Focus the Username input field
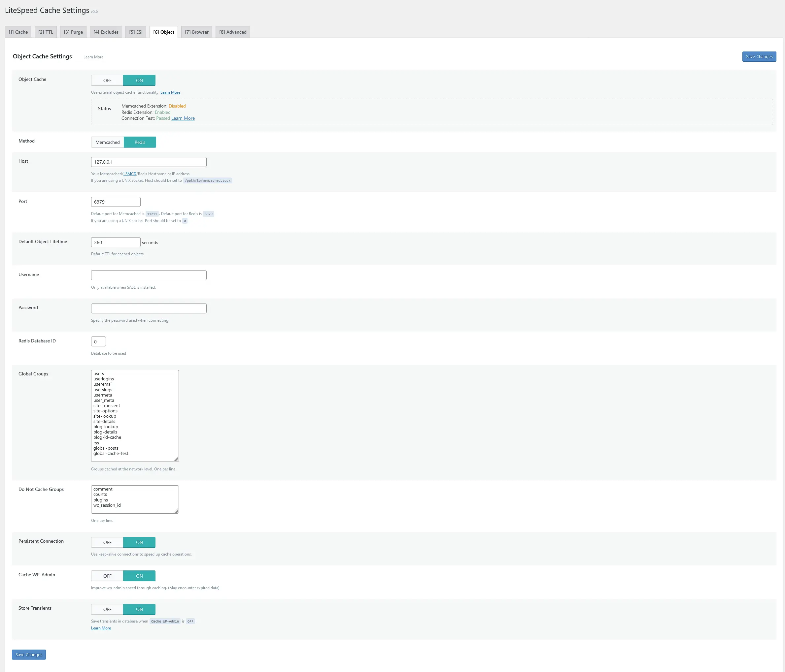785x672 pixels. tap(149, 275)
